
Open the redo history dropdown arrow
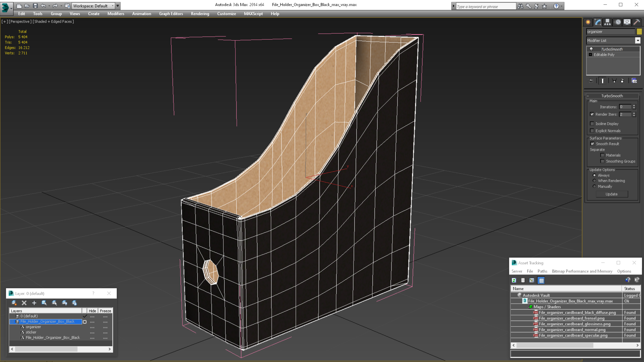coord(61,6)
